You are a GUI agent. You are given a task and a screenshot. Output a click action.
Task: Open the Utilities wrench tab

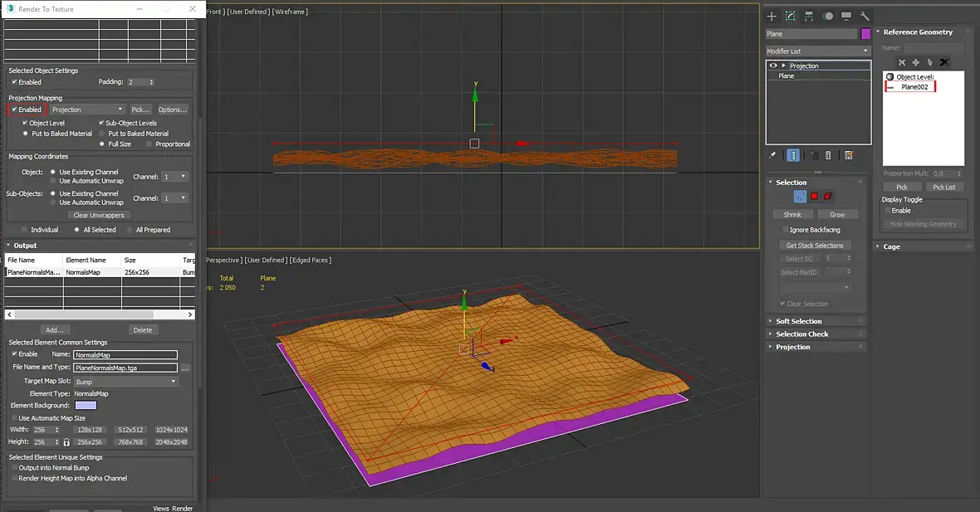[865, 17]
